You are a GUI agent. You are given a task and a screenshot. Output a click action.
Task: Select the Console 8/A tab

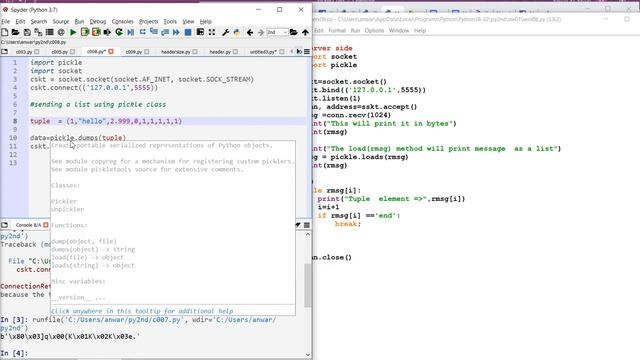28,225
